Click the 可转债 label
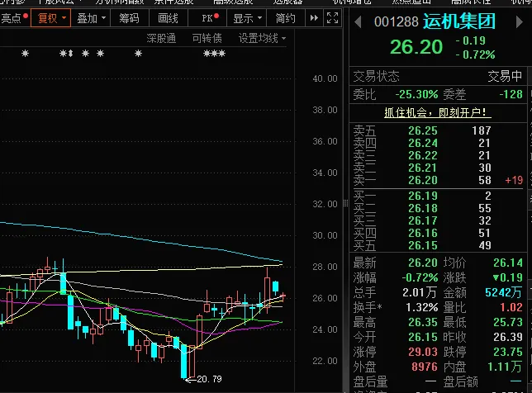 207,38
